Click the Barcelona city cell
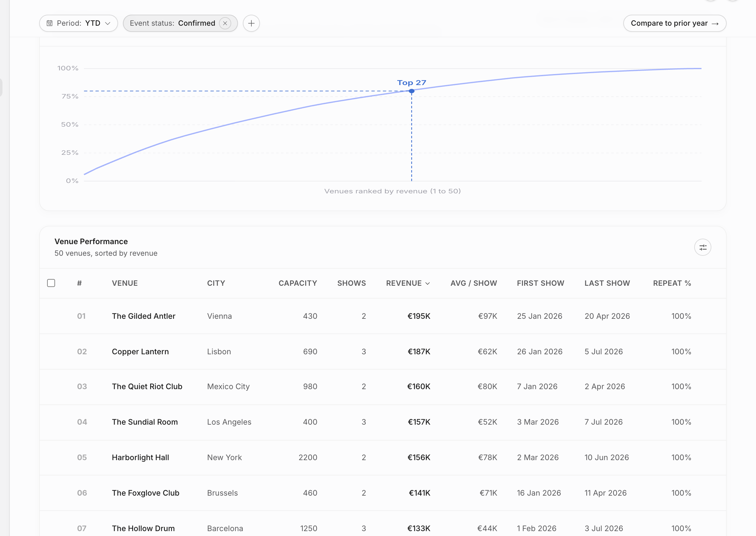The width and height of the screenshot is (756, 536). [225, 528]
